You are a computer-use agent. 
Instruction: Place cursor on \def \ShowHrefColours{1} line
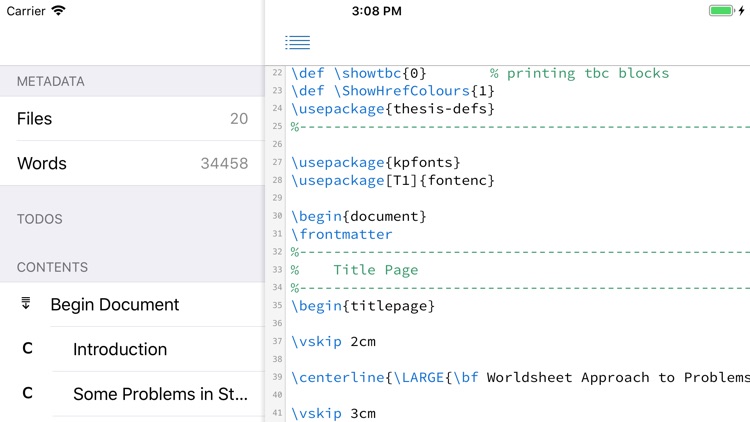pos(393,91)
